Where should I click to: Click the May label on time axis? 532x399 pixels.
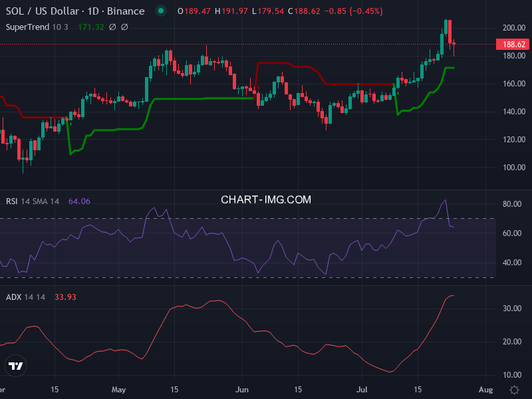[119, 390]
